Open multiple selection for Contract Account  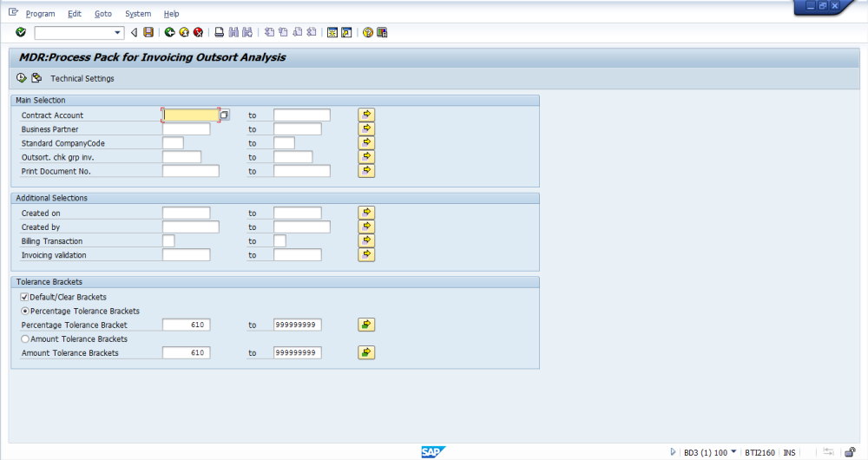coord(366,115)
